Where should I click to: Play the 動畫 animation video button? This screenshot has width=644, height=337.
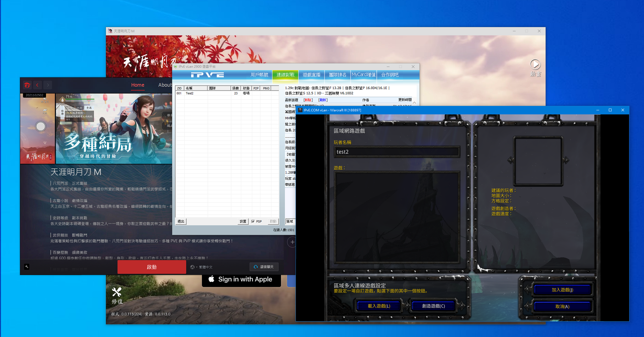pyautogui.click(x=535, y=65)
